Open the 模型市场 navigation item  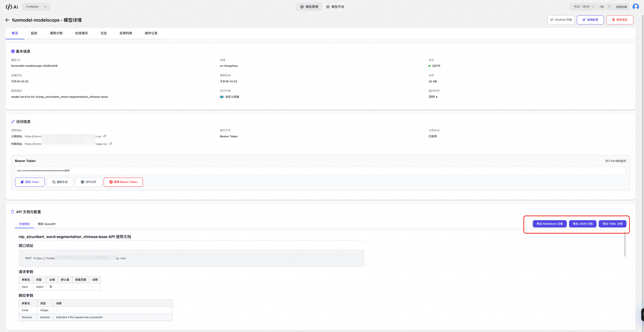(335, 7)
